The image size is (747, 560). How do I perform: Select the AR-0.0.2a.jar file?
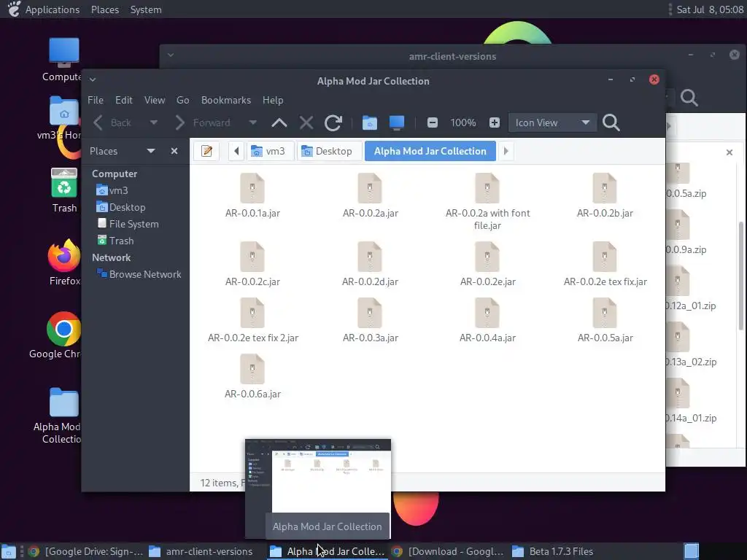tap(370, 195)
